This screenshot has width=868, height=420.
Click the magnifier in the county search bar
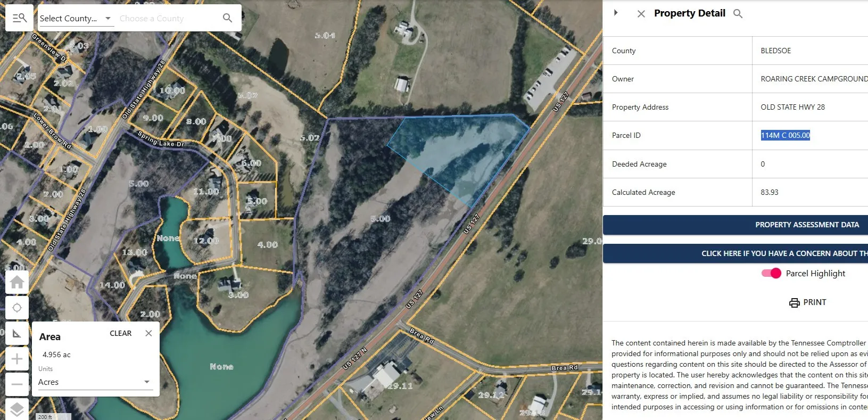tap(227, 18)
